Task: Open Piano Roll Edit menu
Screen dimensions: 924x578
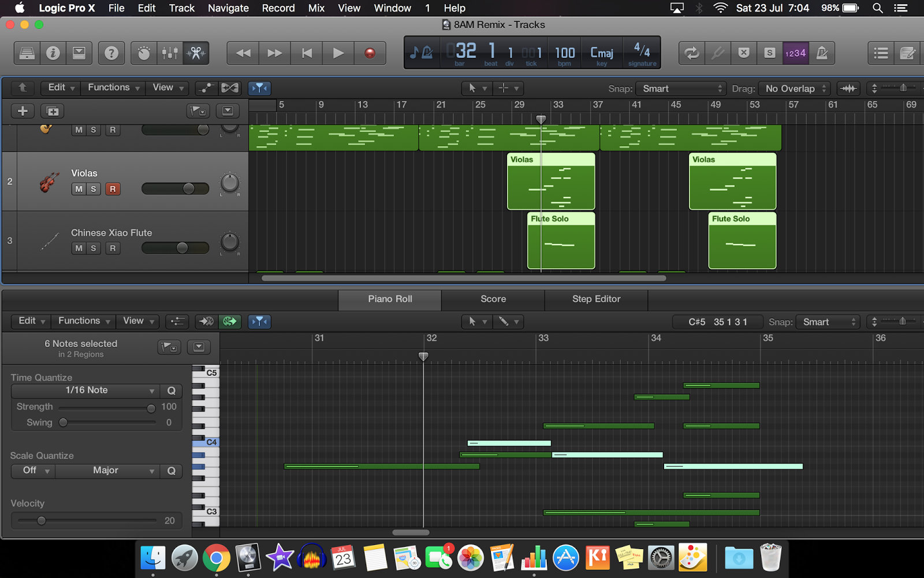Action: (x=32, y=321)
